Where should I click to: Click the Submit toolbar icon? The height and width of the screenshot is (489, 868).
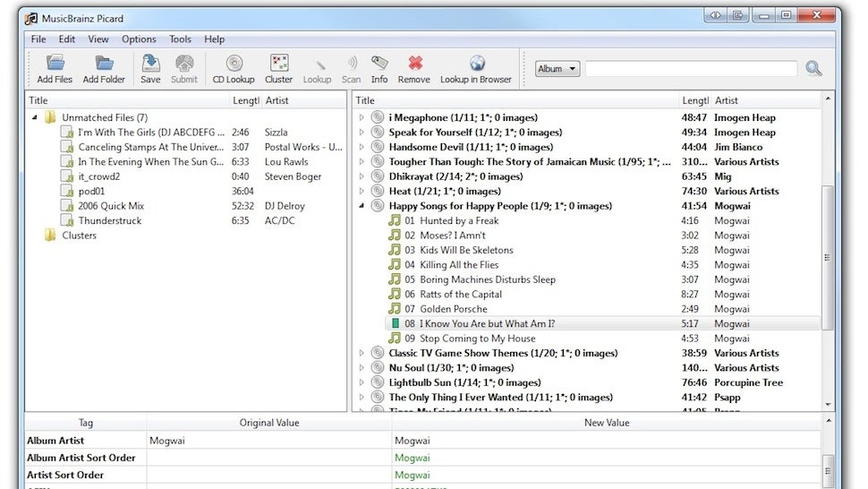184,63
